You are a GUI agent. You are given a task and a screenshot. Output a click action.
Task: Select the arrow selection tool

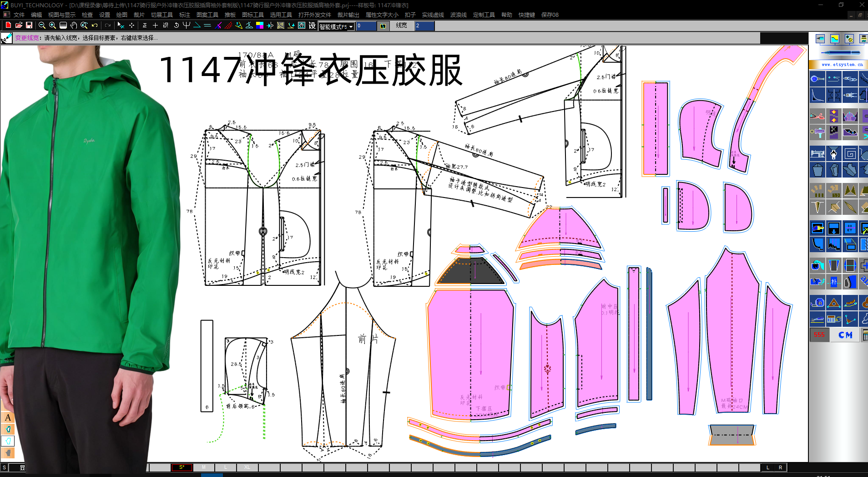(x=121, y=26)
